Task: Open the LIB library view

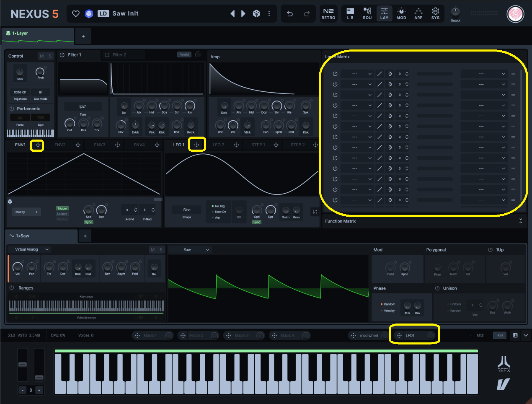Action: click(350, 13)
